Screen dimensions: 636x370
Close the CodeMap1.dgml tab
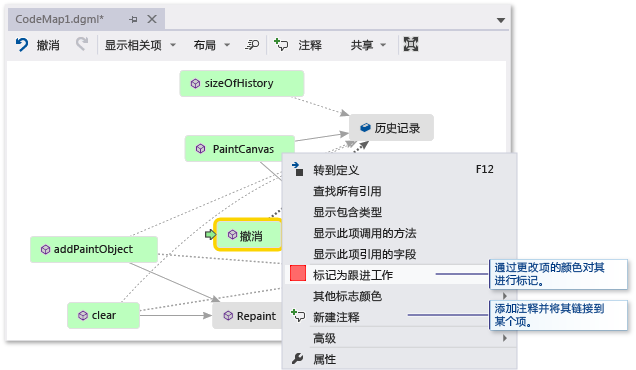152,19
